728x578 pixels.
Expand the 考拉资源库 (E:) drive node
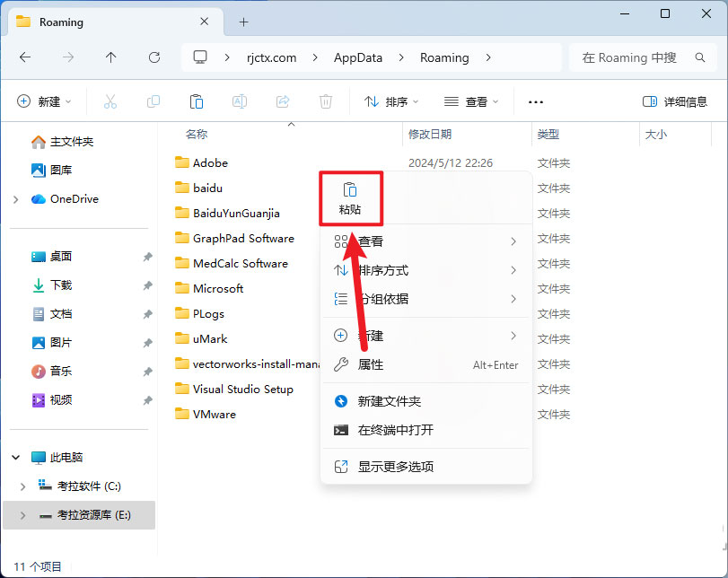tap(22, 515)
